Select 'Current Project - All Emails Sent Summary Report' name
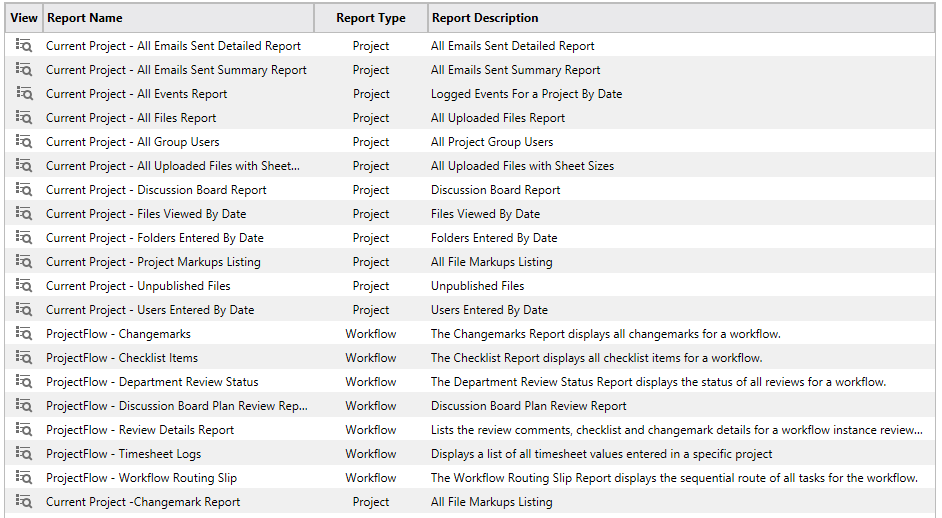 pos(176,70)
